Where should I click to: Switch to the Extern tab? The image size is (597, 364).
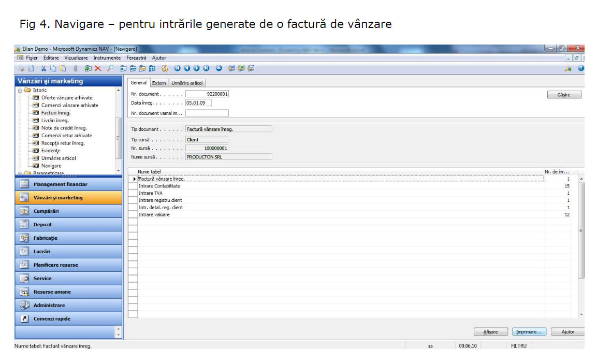click(159, 83)
